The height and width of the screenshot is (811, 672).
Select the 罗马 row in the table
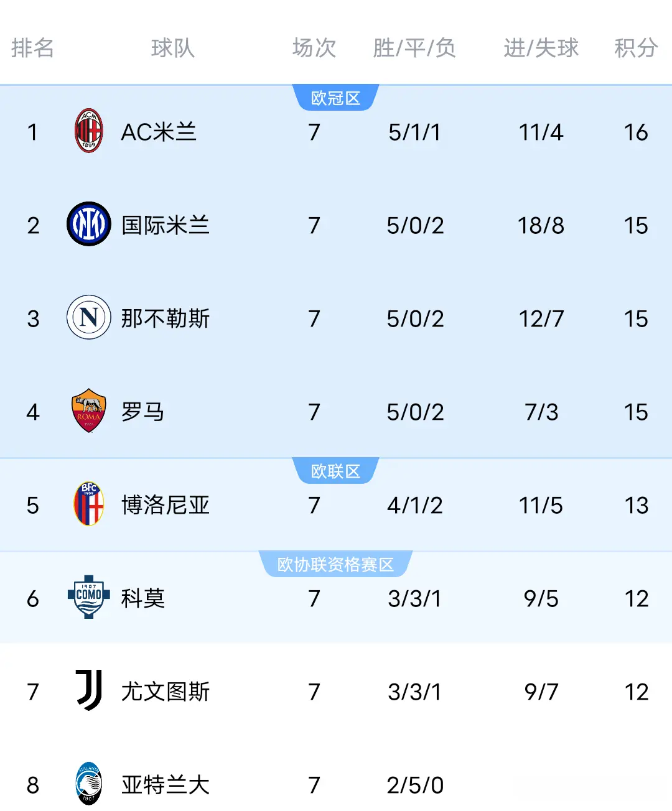336,412
